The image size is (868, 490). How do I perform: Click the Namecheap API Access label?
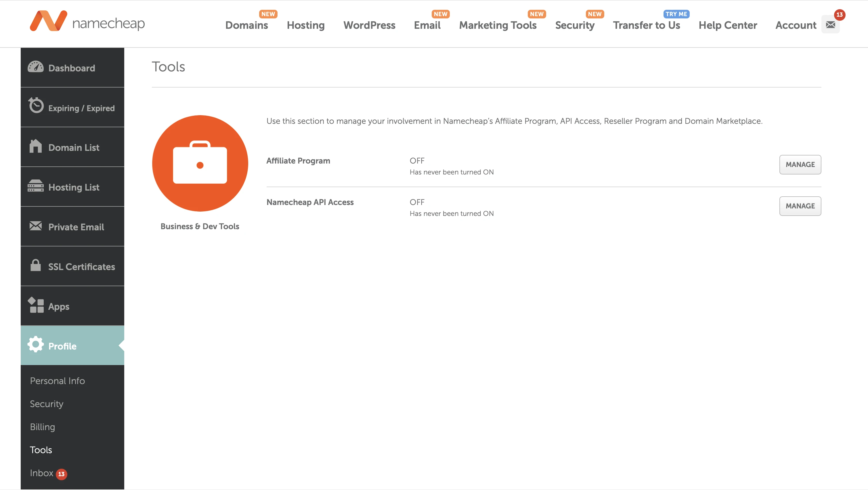click(x=310, y=202)
